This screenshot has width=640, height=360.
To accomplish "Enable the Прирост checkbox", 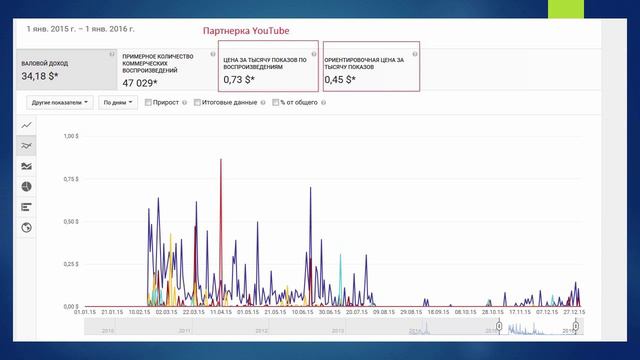I will (148, 102).
